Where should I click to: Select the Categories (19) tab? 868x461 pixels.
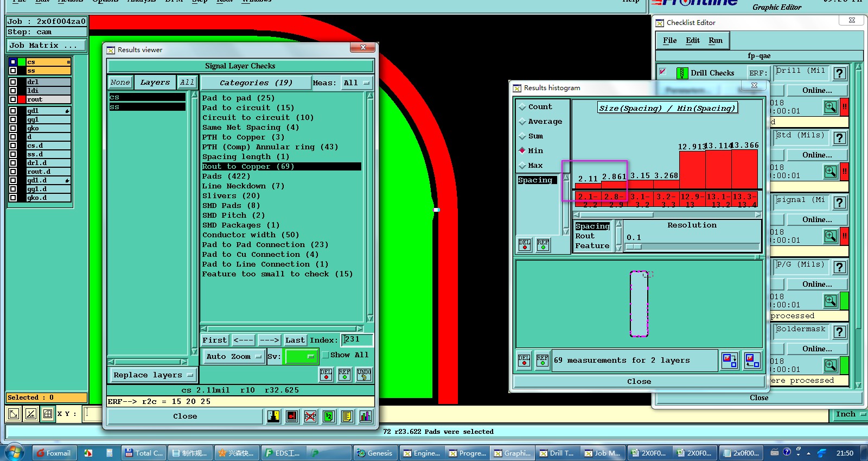pyautogui.click(x=256, y=83)
